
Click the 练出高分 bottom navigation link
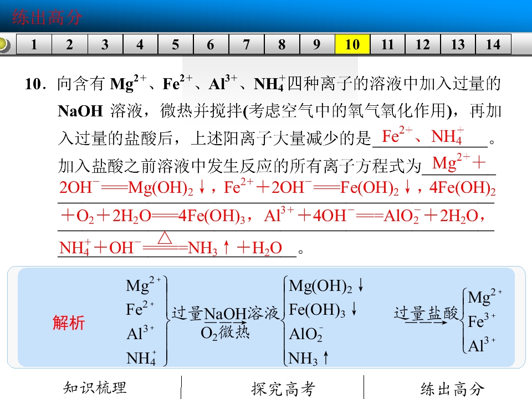click(x=453, y=389)
